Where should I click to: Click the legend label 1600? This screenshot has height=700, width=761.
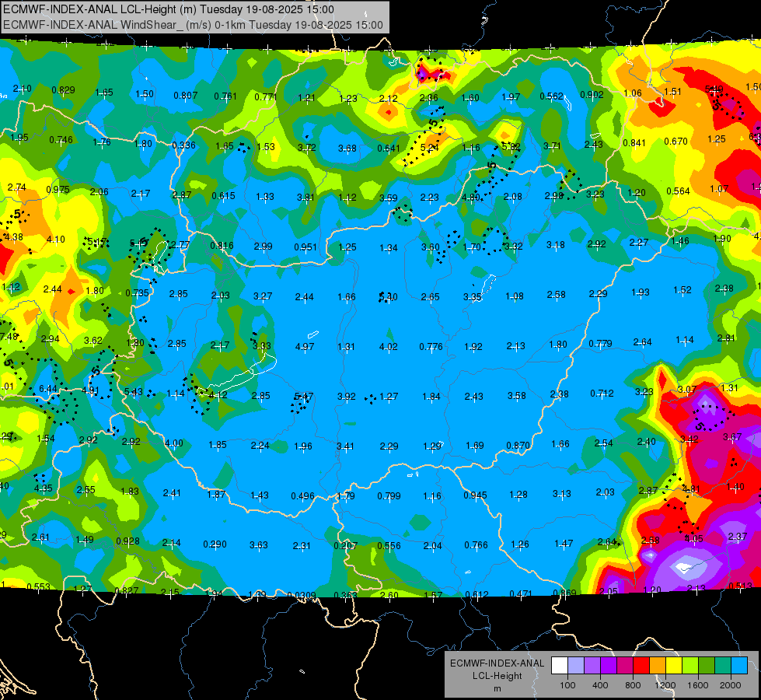pyautogui.click(x=698, y=685)
